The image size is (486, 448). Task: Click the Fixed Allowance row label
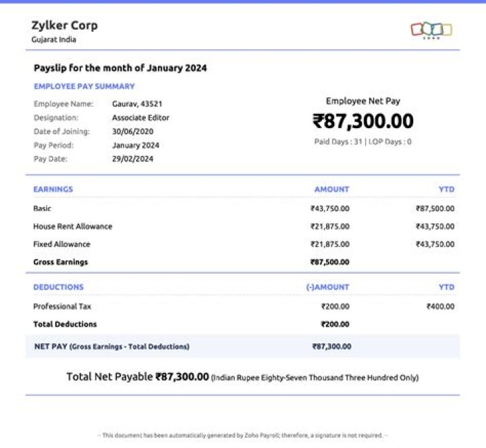coord(61,244)
